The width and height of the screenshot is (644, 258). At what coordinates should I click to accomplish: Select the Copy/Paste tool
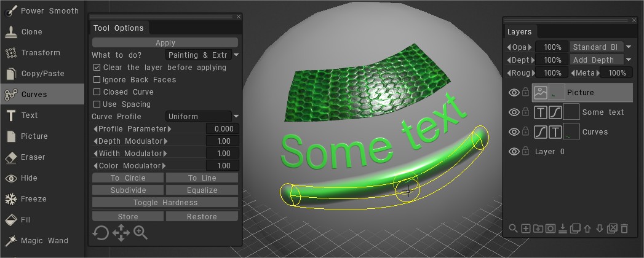(x=42, y=74)
